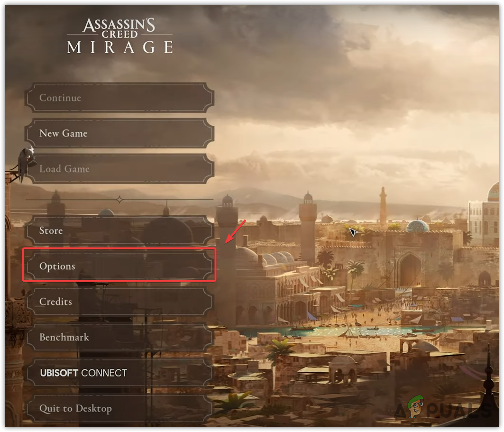The height and width of the screenshot is (432, 504).
Task: Click the slim distant tower on the horizon
Action: [383, 205]
